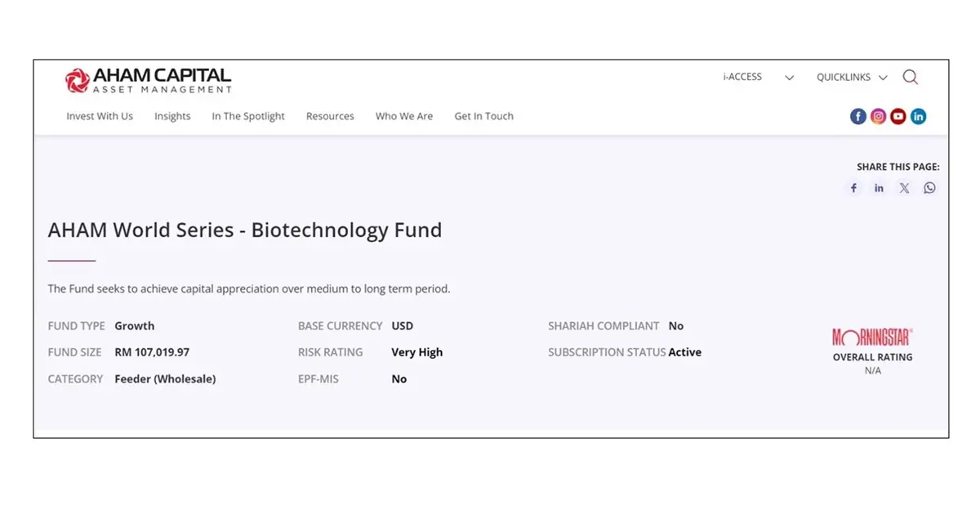Open AHAM YouTube icon in header

click(x=898, y=117)
